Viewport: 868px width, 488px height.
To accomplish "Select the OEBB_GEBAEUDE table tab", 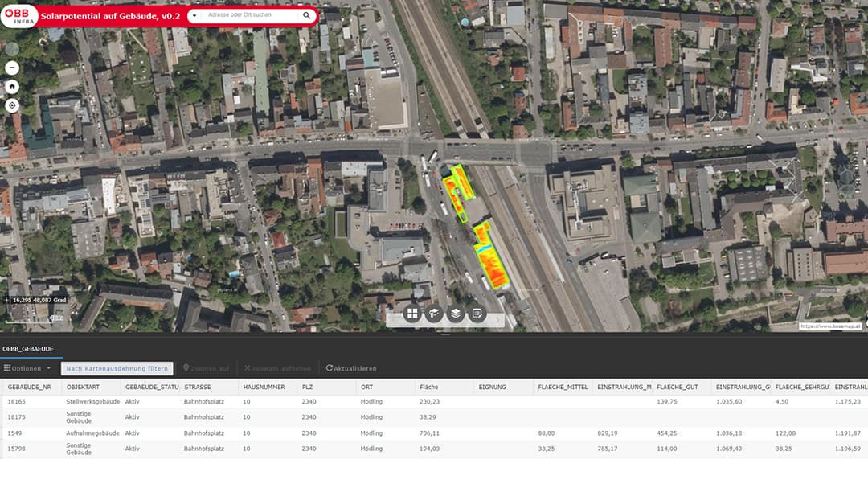I will click(x=28, y=349).
